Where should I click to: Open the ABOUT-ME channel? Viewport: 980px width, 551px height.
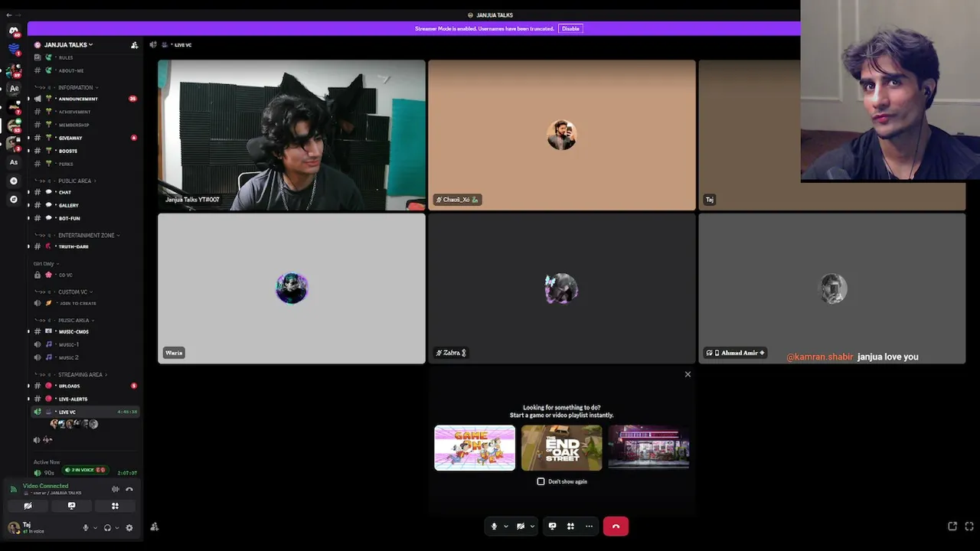pos(86,70)
